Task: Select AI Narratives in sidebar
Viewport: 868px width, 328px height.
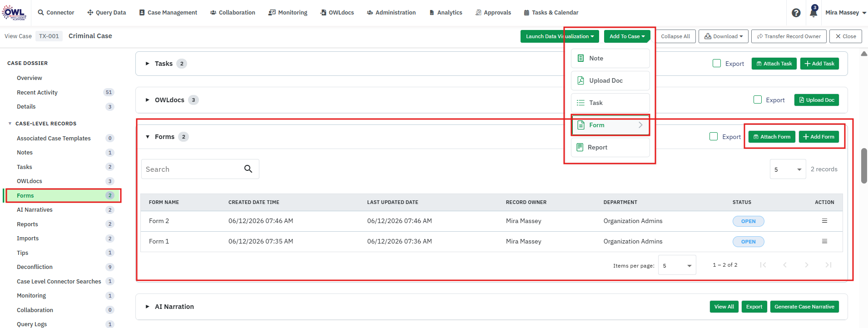Action: click(35, 210)
